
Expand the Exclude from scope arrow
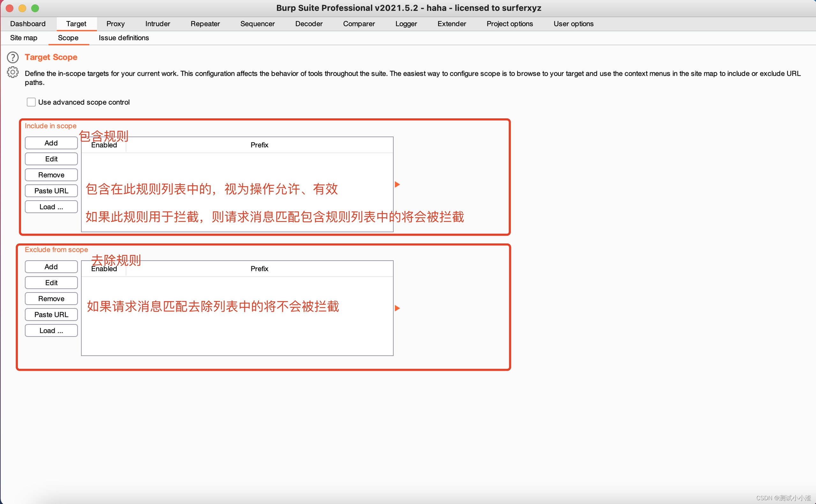click(397, 308)
